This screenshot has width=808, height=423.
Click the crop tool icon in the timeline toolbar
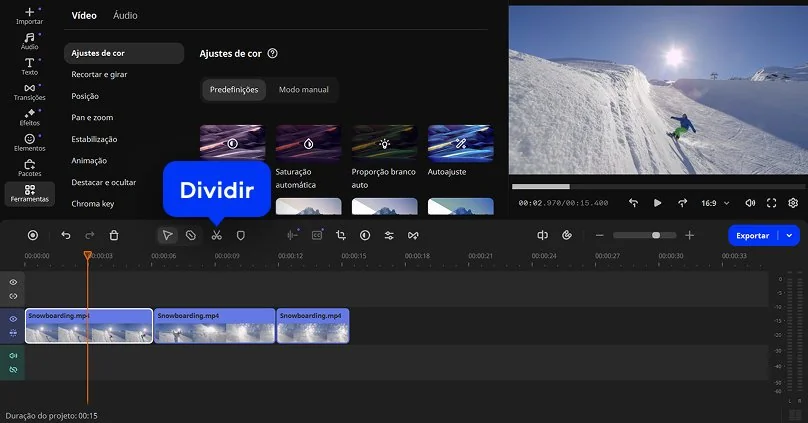click(341, 235)
